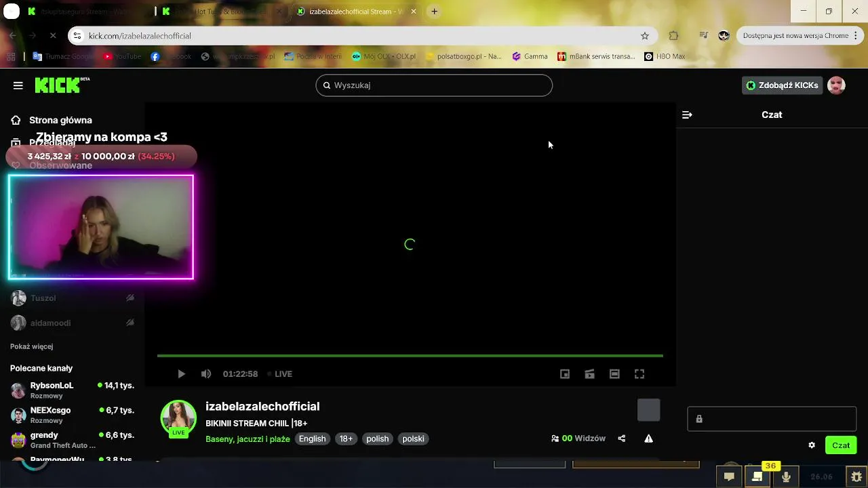Image resolution: width=868 pixels, height=488 pixels.
Task: Open the Kick hamburger sidebar menu
Action: click(18, 85)
